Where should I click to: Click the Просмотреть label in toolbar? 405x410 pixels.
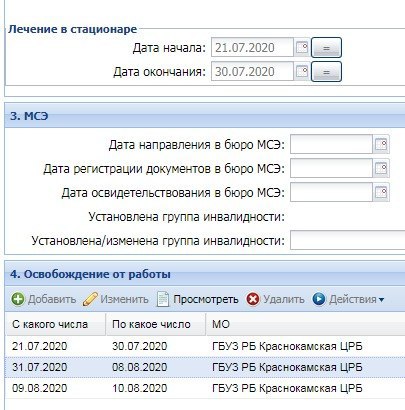click(206, 299)
